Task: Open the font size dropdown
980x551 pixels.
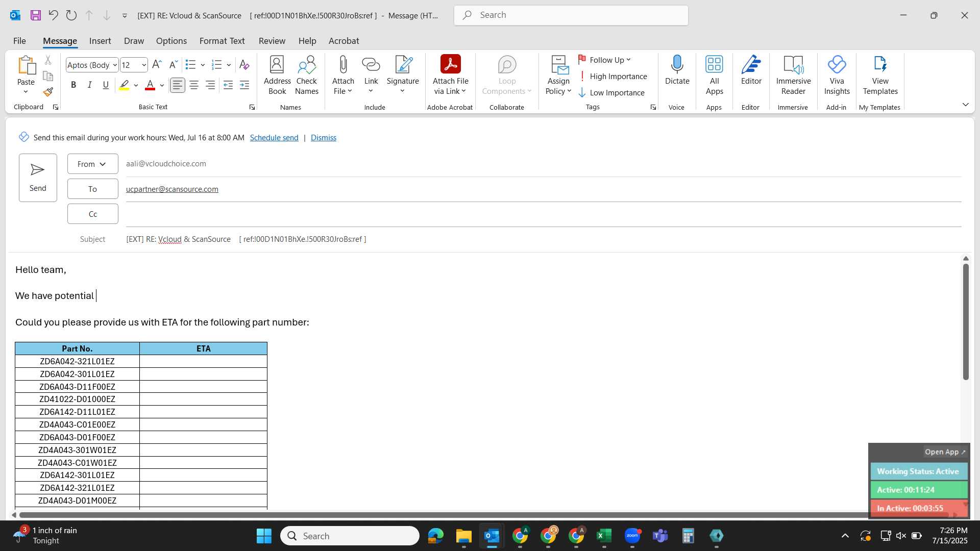Action: coord(144,65)
